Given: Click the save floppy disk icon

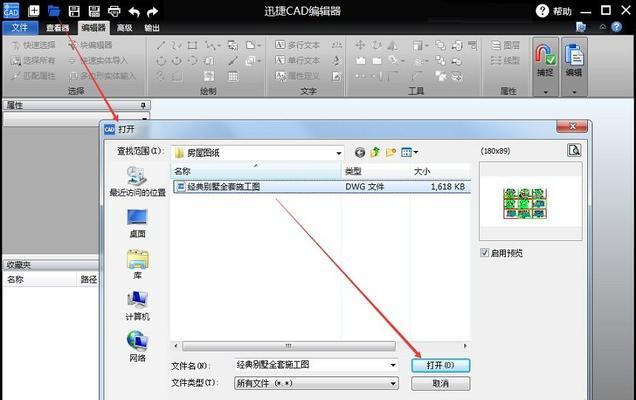Looking at the screenshot, I should click(74, 11).
